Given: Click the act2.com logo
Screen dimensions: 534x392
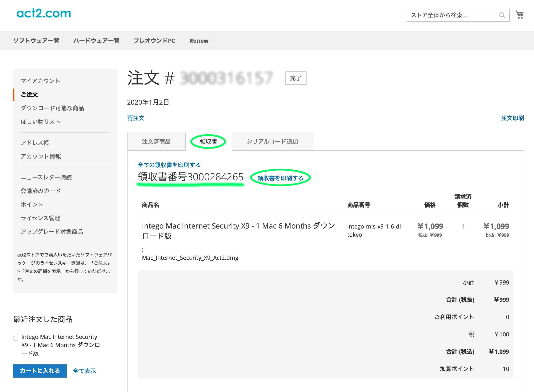Looking at the screenshot, I should 44,13.
